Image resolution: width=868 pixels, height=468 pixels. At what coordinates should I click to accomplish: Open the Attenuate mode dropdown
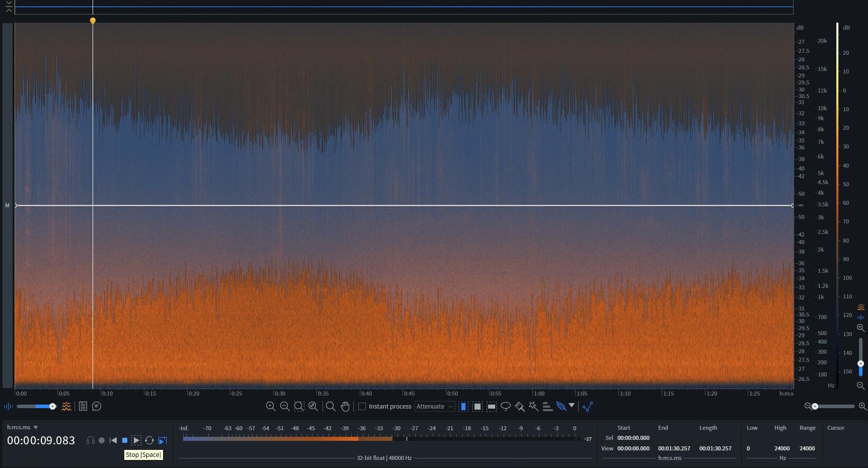coord(434,406)
